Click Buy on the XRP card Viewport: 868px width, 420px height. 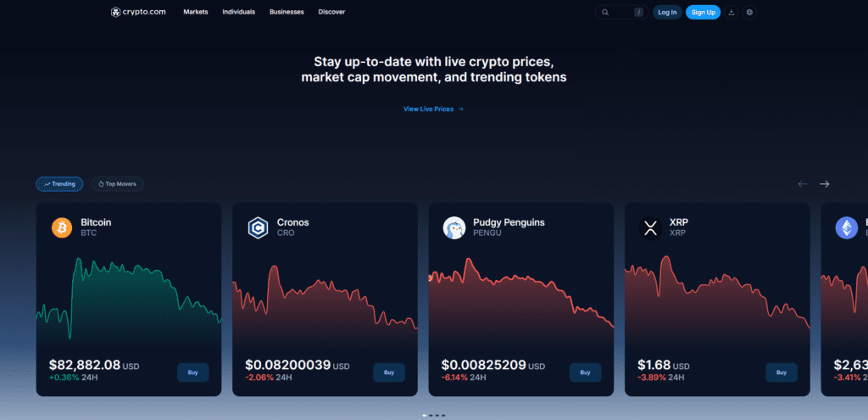coord(781,372)
